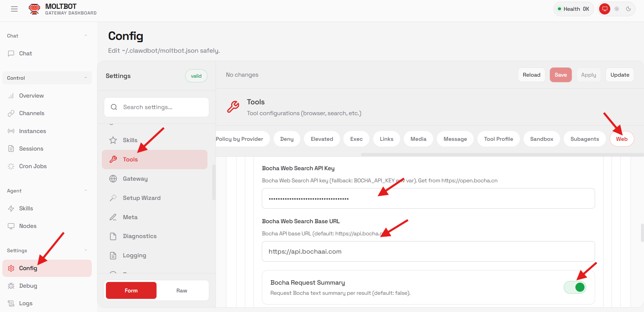Go to Instances page in sidebar
Viewport: 644px width, 312px height.
point(47,131)
